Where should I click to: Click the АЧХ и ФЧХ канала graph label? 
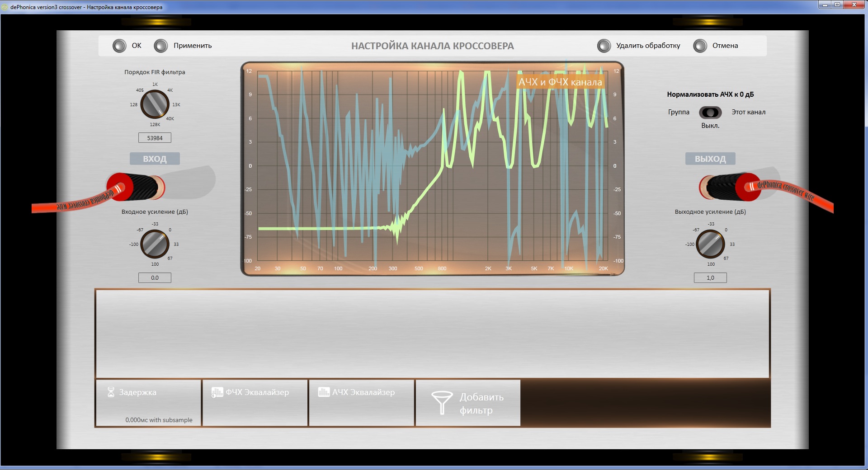560,82
